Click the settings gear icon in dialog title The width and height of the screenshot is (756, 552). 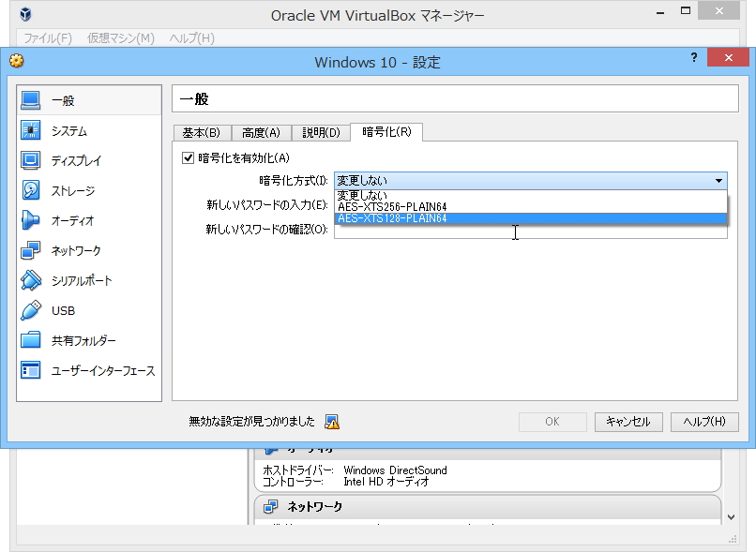(x=17, y=61)
